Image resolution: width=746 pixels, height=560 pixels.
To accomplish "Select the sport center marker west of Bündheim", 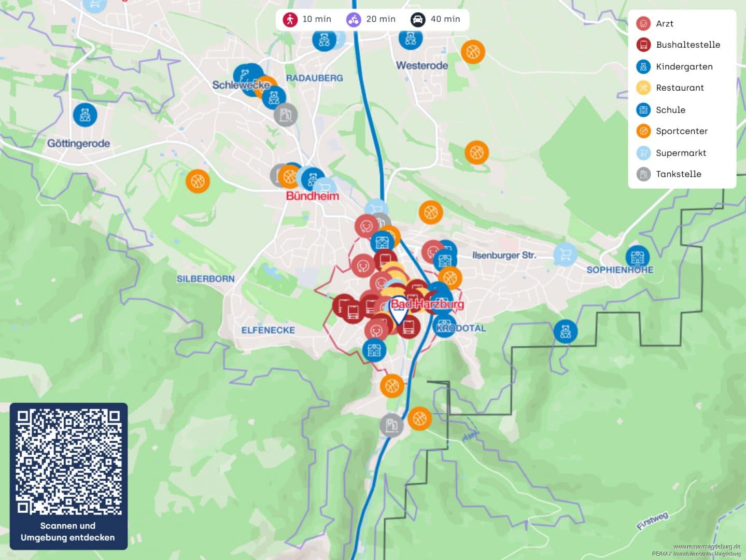I will pos(198,181).
